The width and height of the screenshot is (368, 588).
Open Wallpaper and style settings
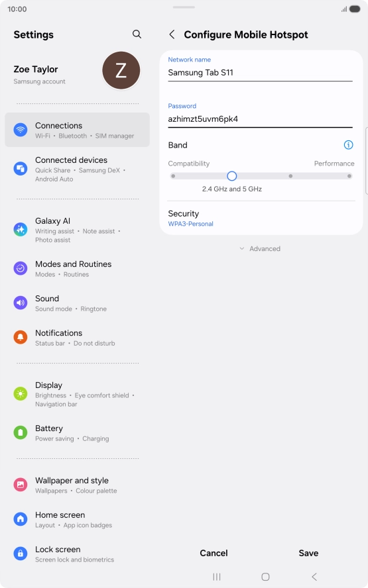pyautogui.click(x=78, y=485)
